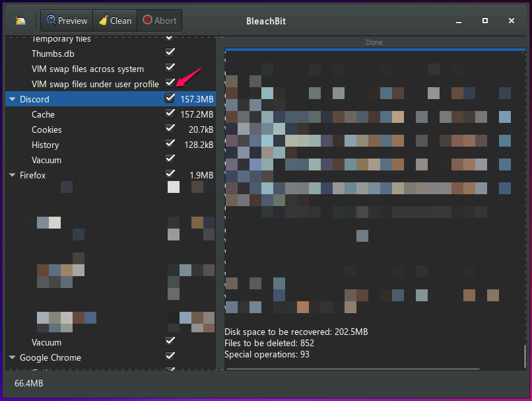
Task: Select the Cache item under Discord
Action: click(x=43, y=114)
